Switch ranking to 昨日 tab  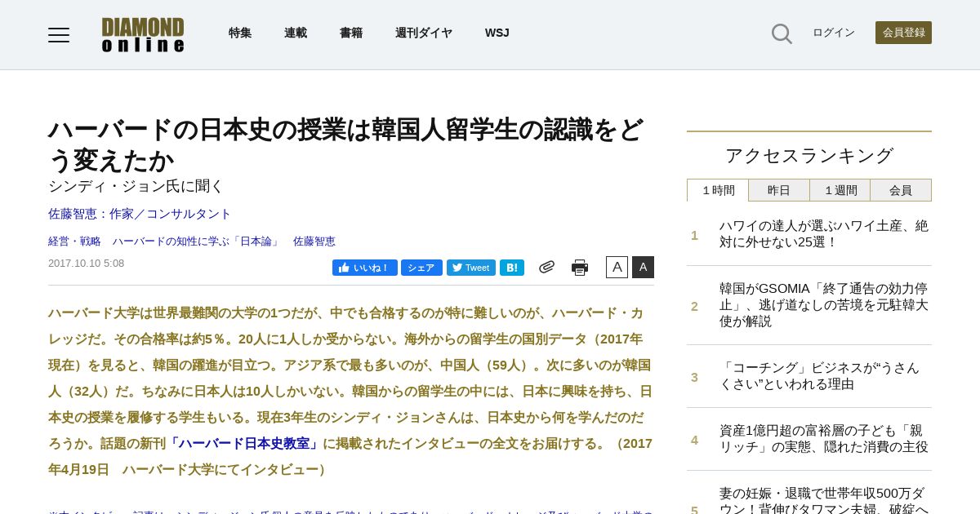point(779,190)
